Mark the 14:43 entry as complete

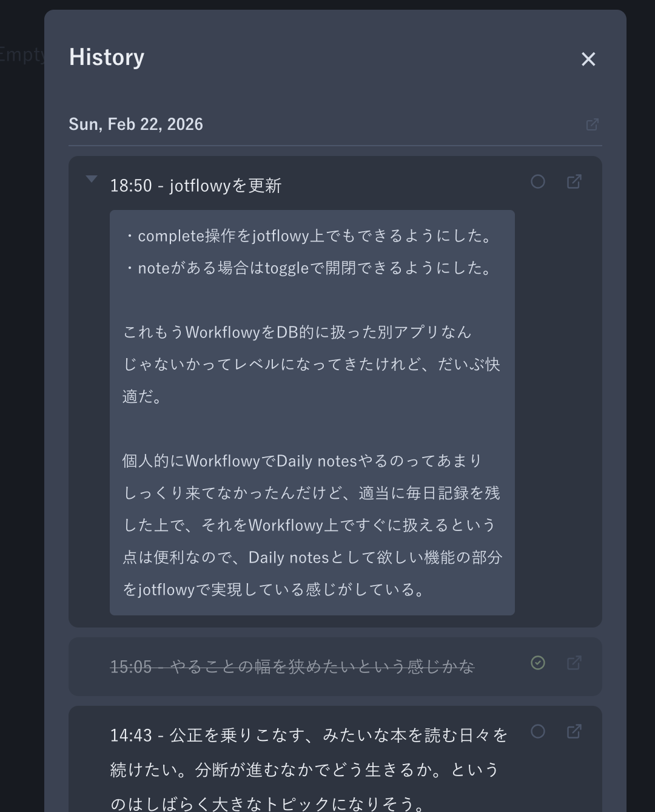537,731
